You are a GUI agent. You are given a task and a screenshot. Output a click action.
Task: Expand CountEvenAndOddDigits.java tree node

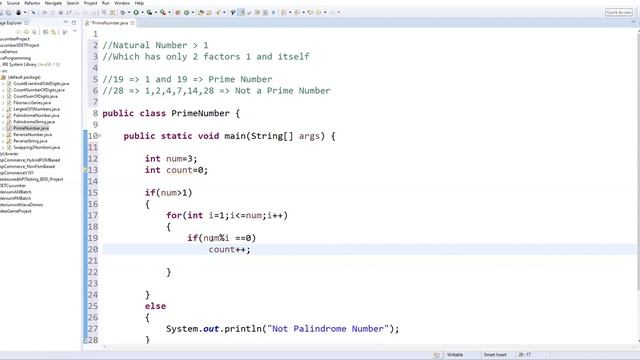(3, 84)
